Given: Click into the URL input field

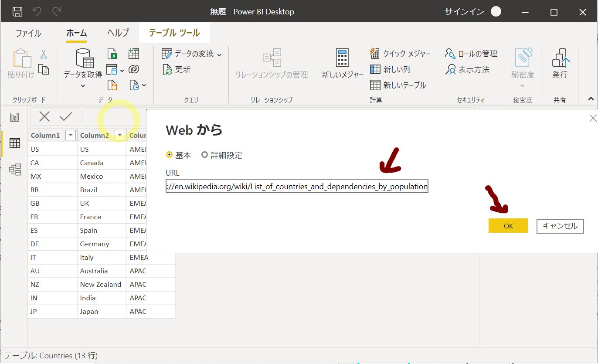Looking at the screenshot, I should (297, 186).
